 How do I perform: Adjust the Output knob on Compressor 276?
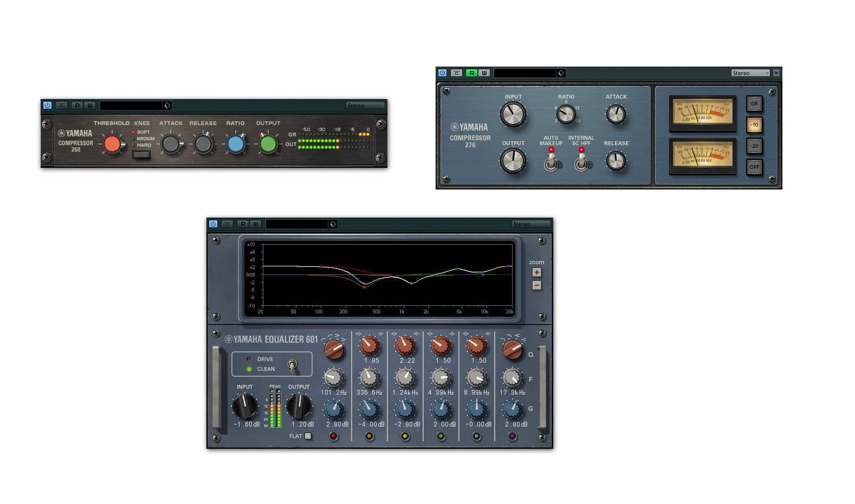(x=513, y=161)
